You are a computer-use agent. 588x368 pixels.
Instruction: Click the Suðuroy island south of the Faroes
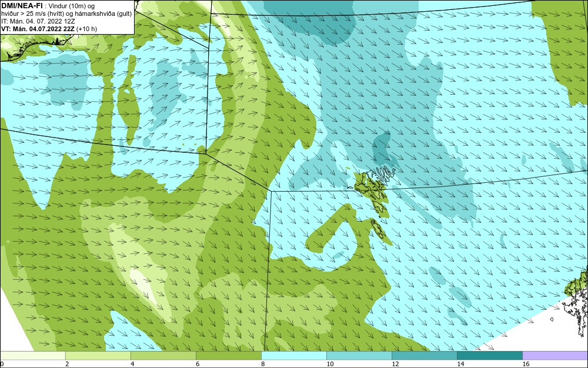point(377,229)
